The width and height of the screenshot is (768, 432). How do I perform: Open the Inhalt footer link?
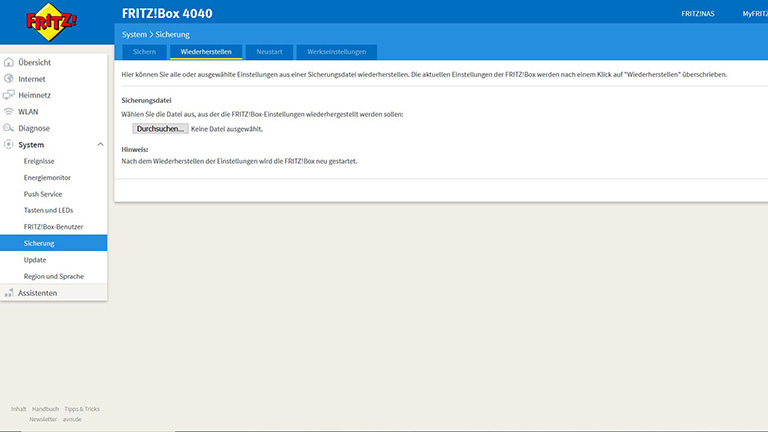[19, 409]
